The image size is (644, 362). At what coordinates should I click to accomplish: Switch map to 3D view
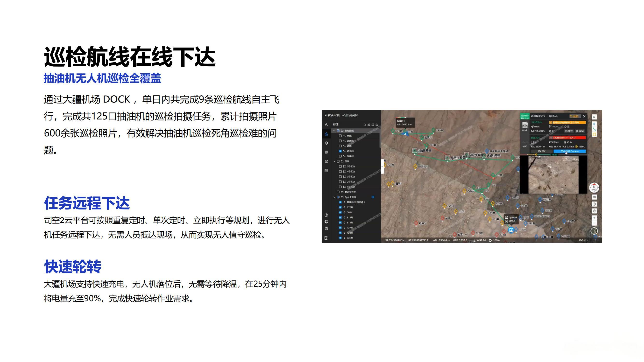pyautogui.click(x=594, y=197)
